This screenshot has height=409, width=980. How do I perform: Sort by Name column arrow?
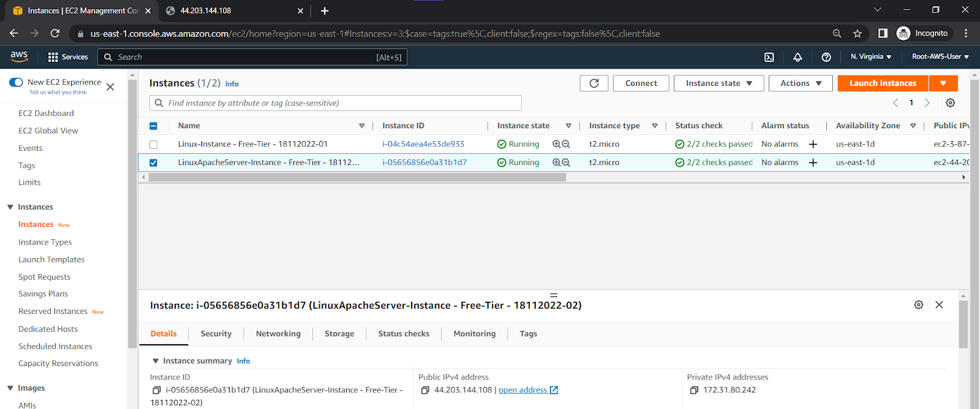pos(362,126)
